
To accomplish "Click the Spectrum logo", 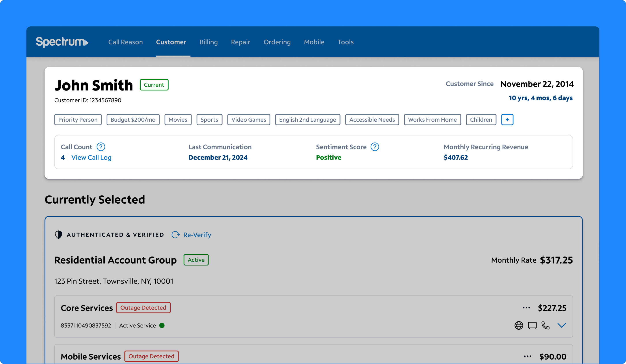I will point(62,42).
